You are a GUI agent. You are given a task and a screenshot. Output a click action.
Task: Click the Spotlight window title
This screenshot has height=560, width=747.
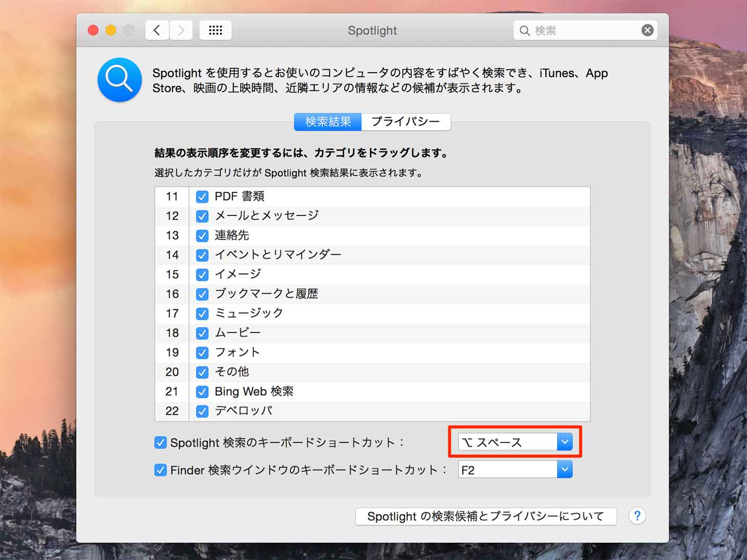(x=372, y=31)
